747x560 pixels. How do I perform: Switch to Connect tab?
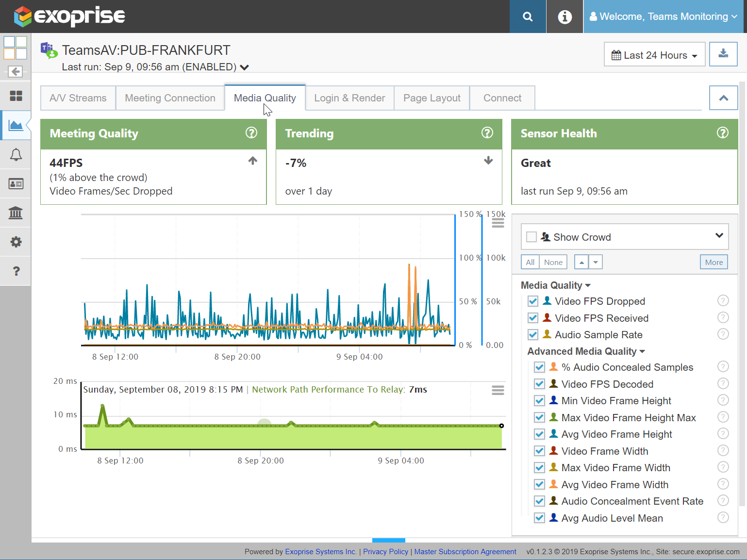click(502, 98)
